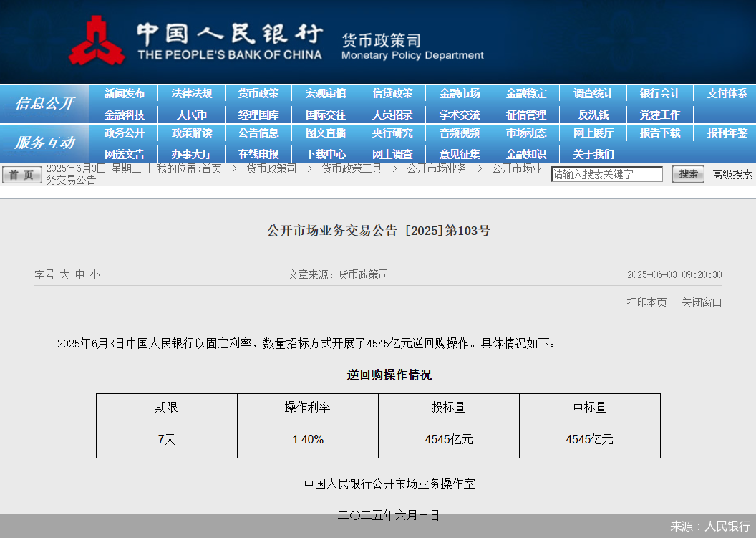This screenshot has height=538, width=756.
Task: Click the 首页 home button
Action: click(x=22, y=175)
